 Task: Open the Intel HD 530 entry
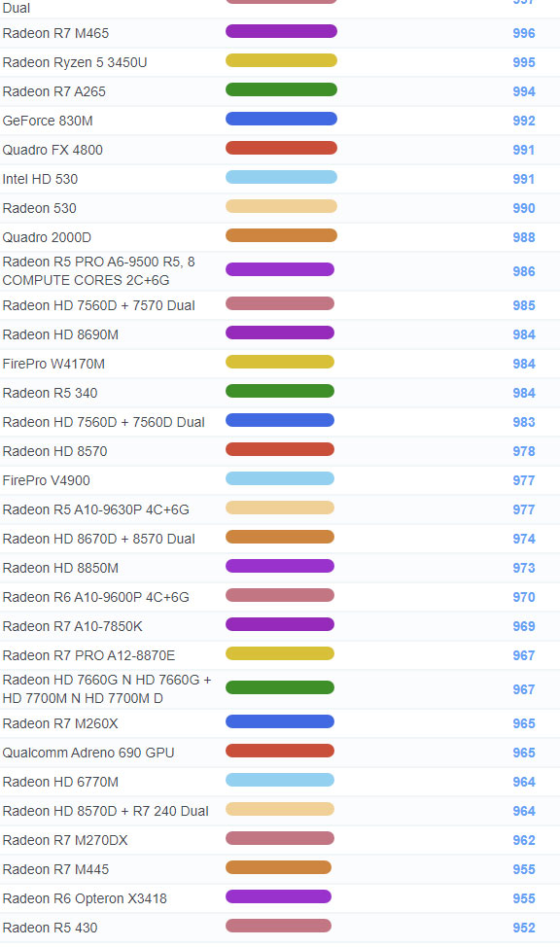click(x=40, y=179)
